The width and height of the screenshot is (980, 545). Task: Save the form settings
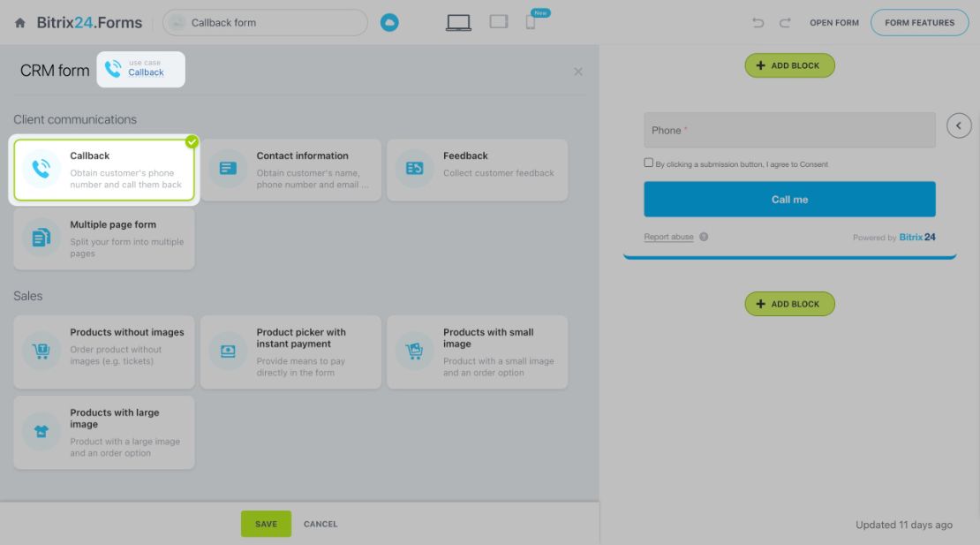[267, 524]
